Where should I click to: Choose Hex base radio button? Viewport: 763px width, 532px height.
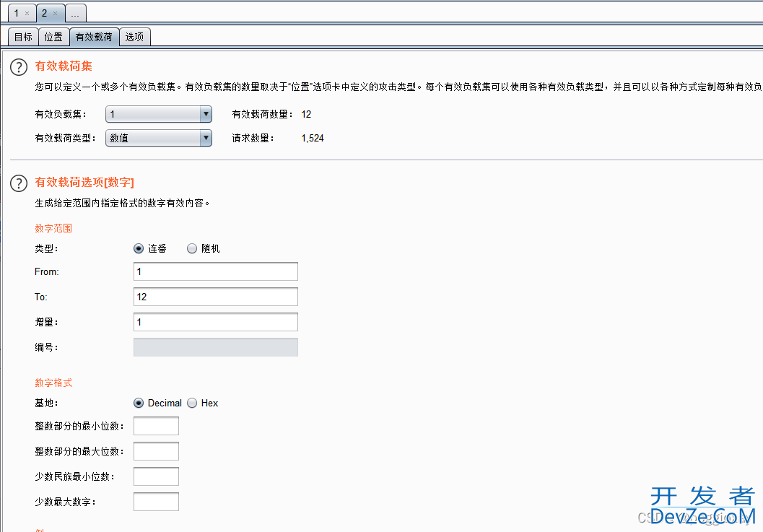pyautogui.click(x=192, y=403)
